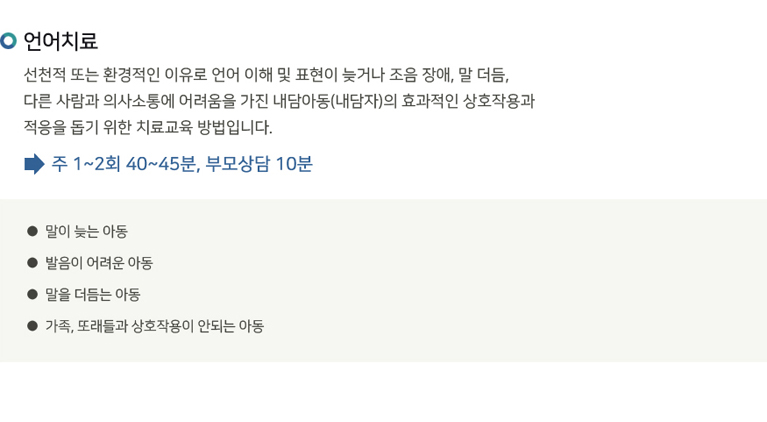Click the bullet dot before 발음이 어려운 아동
767x422 pixels.
(x=32, y=263)
